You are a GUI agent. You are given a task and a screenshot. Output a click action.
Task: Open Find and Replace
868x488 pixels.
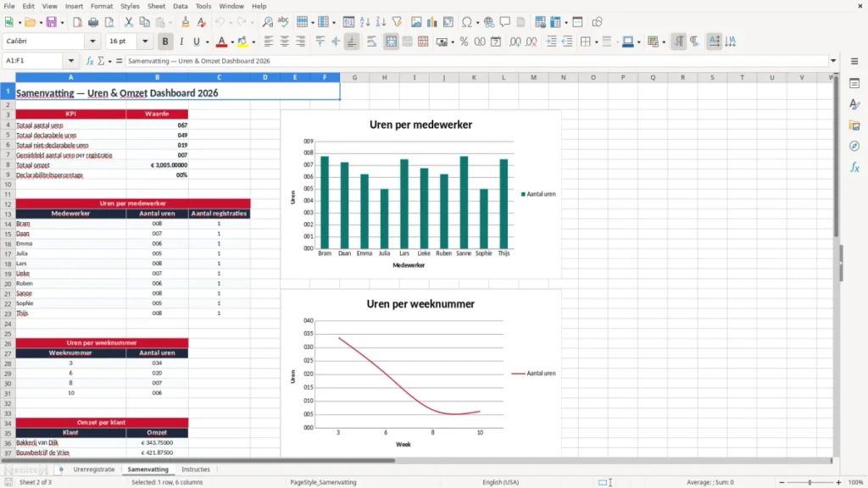(x=267, y=22)
